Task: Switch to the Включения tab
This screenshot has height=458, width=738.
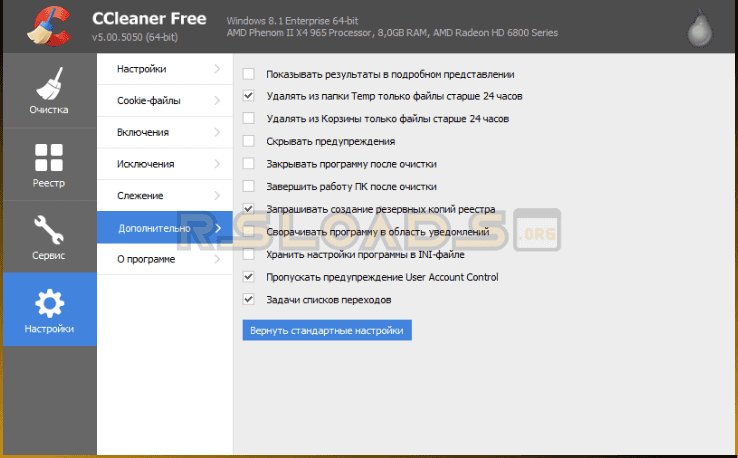Action: click(165, 132)
